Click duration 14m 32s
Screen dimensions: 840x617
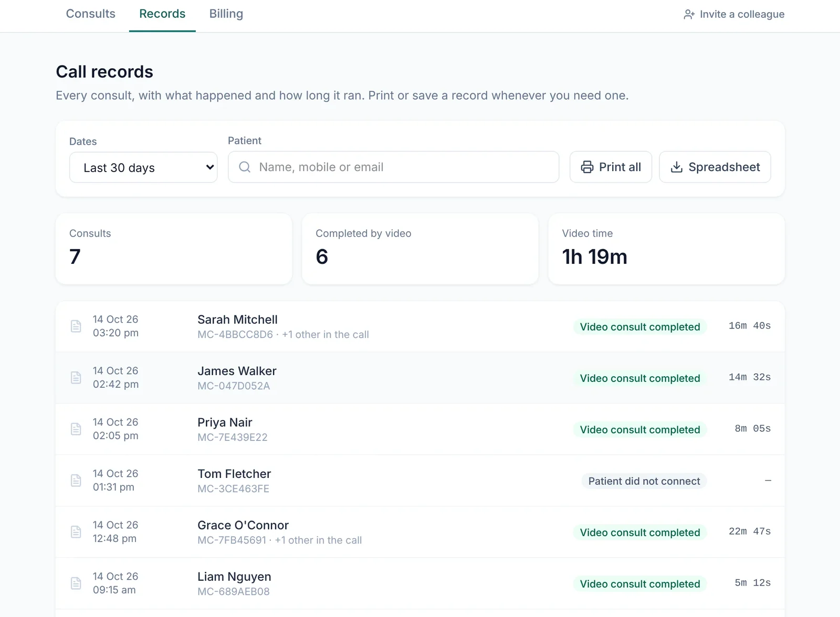750,377
